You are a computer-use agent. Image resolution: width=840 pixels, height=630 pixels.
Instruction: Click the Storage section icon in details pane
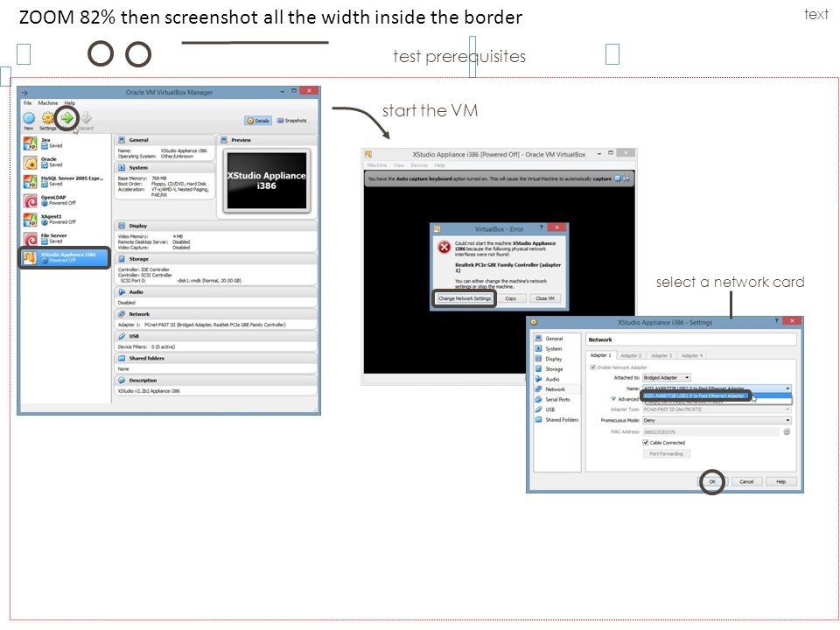pos(122,259)
